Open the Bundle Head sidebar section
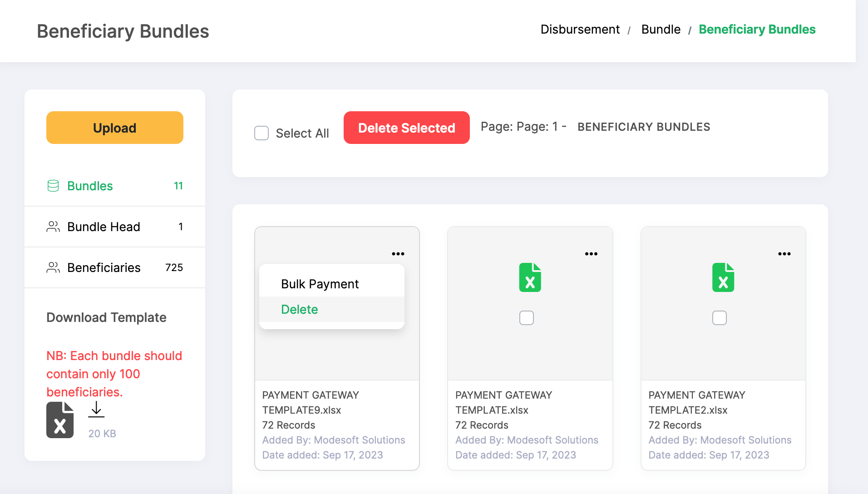The height and width of the screenshot is (494, 868). [x=115, y=227]
